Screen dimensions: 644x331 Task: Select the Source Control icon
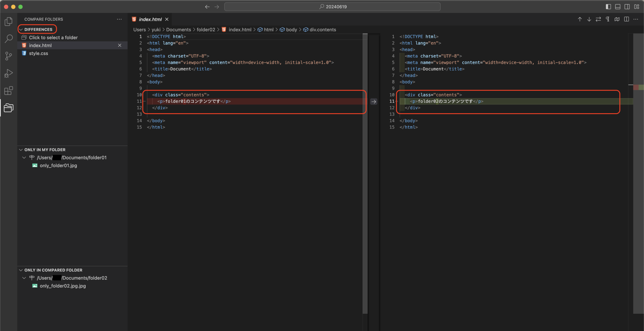[x=8, y=56]
